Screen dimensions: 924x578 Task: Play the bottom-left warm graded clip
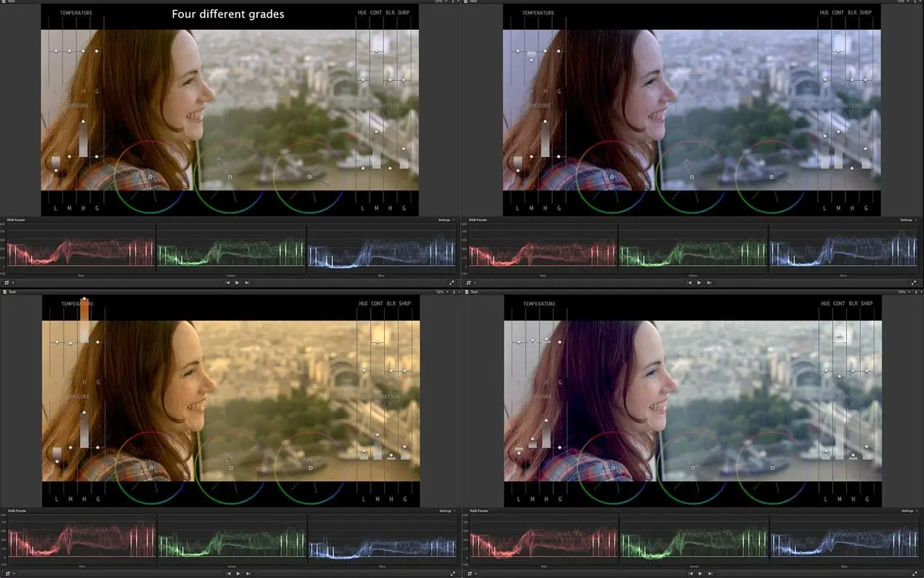tap(238, 573)
